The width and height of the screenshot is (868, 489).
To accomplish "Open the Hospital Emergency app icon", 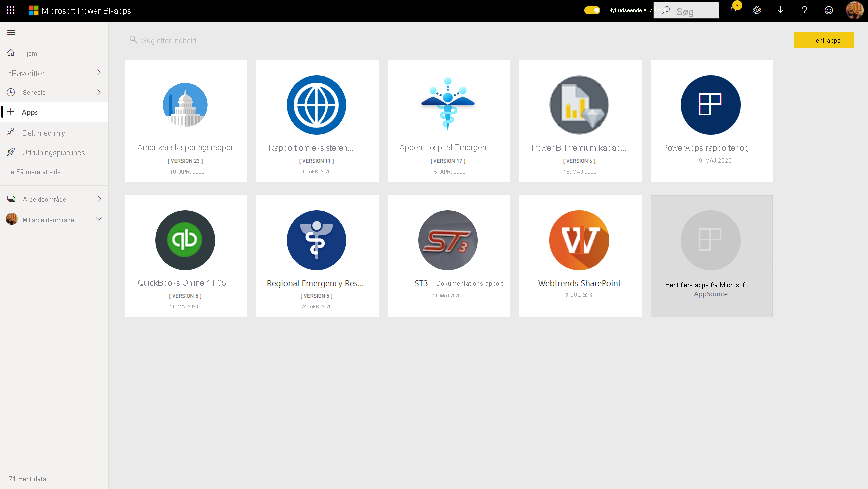I will (x=448, y=104).
